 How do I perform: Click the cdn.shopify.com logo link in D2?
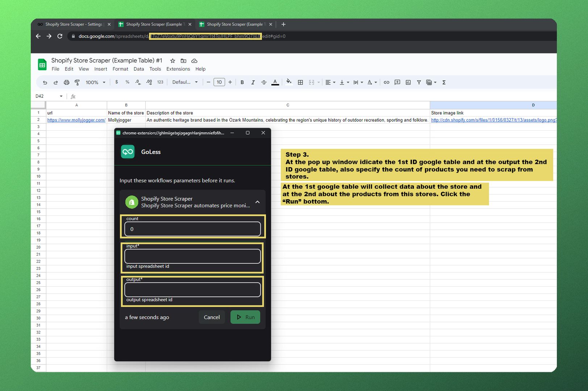pos(494,120)
